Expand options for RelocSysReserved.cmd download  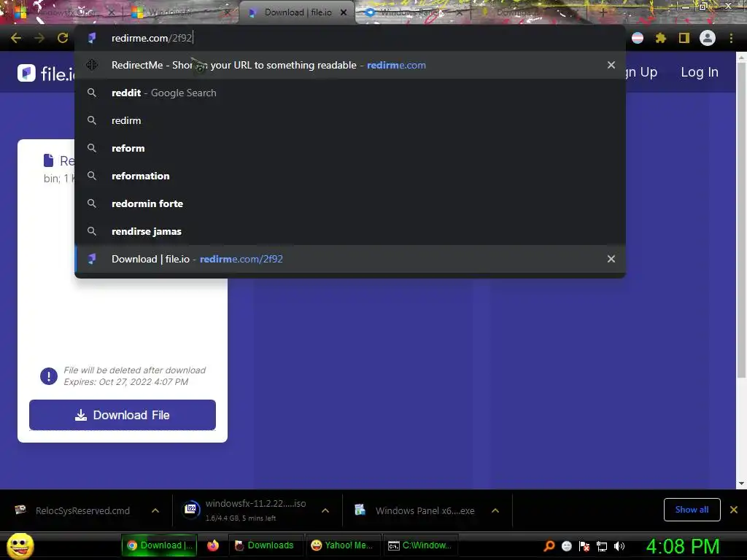click(x=155, y=510)
